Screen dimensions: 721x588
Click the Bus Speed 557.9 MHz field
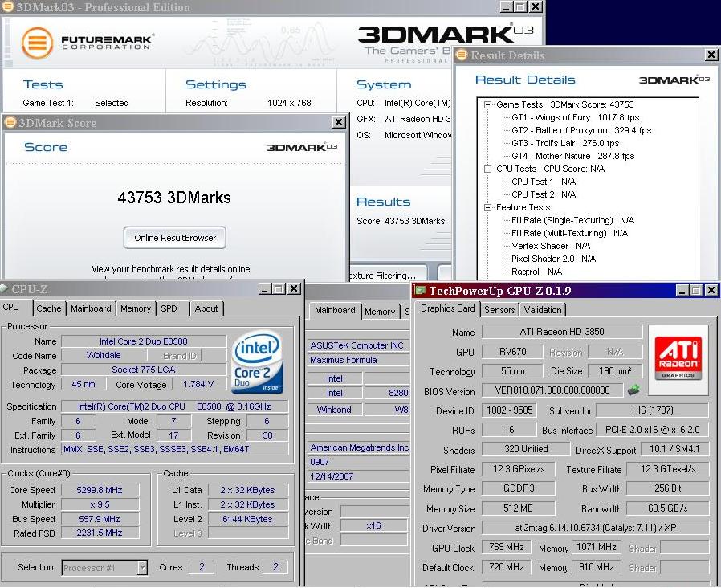pyautogui.click(x=100, y=519)
